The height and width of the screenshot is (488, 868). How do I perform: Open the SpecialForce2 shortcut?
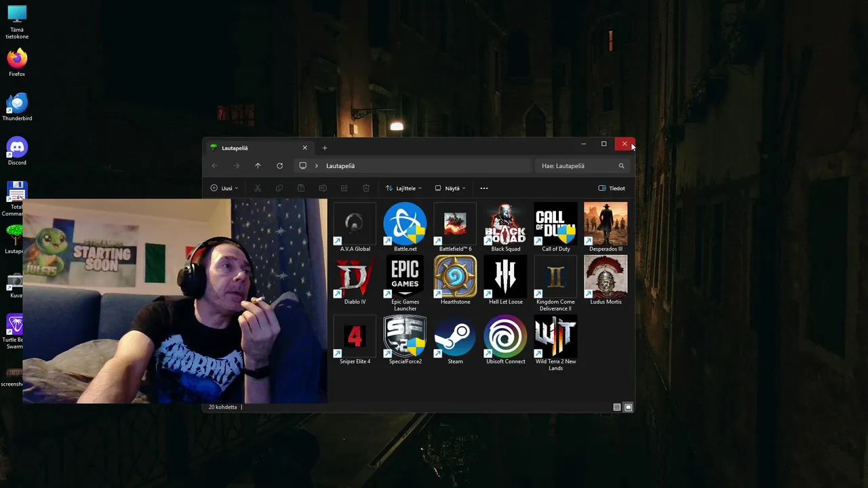(x=405, y=340)
